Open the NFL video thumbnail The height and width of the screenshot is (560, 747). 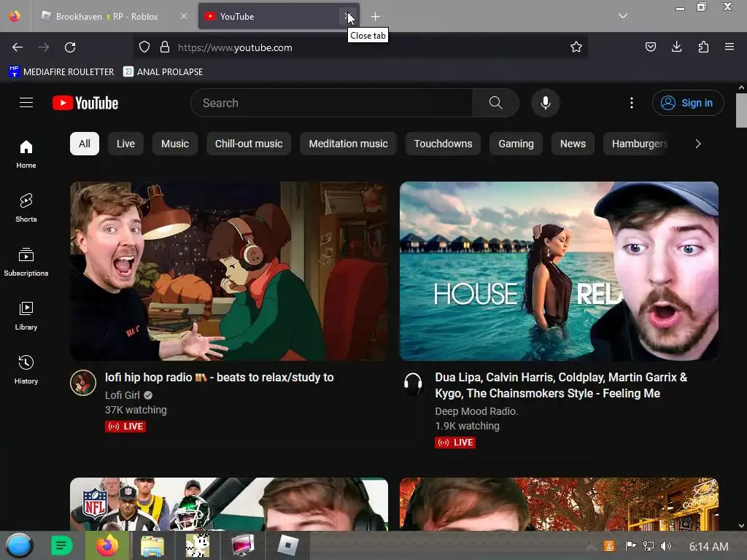(x=229, y=505)
